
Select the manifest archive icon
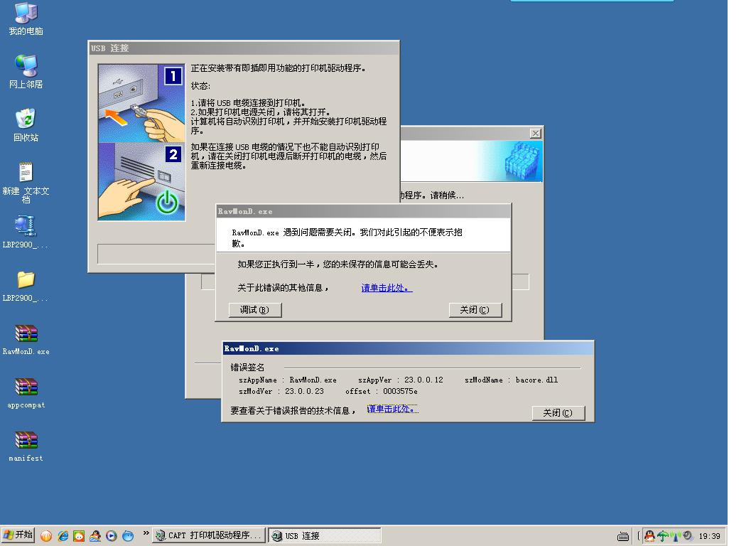(x=26, y=446)
